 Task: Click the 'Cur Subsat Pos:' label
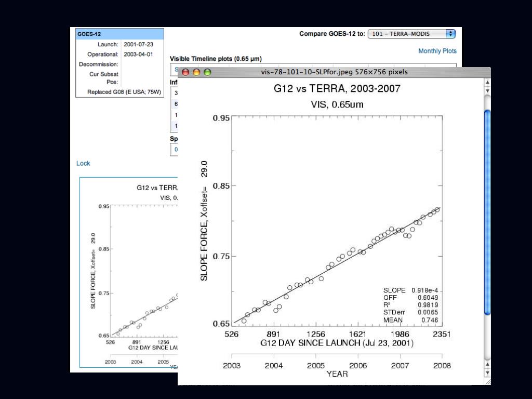tap(104, 78)
